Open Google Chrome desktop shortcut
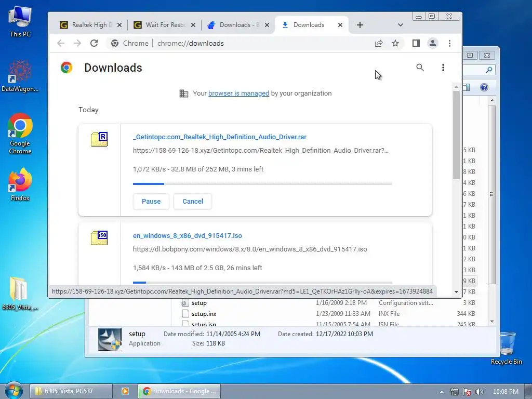This screenshot has height=399, width=532. (x=20, y=134)
